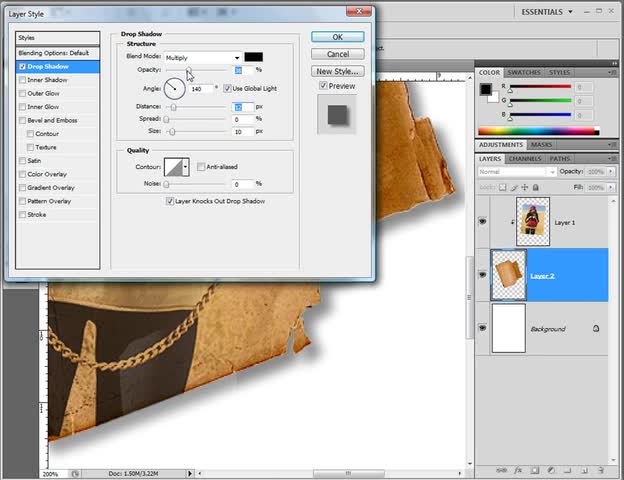Click the zoom percentage 200% field

coord(54,474)
